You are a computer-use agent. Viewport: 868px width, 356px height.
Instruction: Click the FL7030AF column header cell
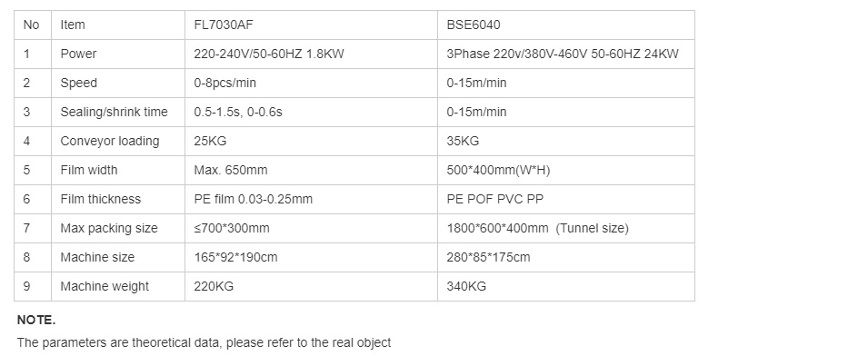[311, 25]
